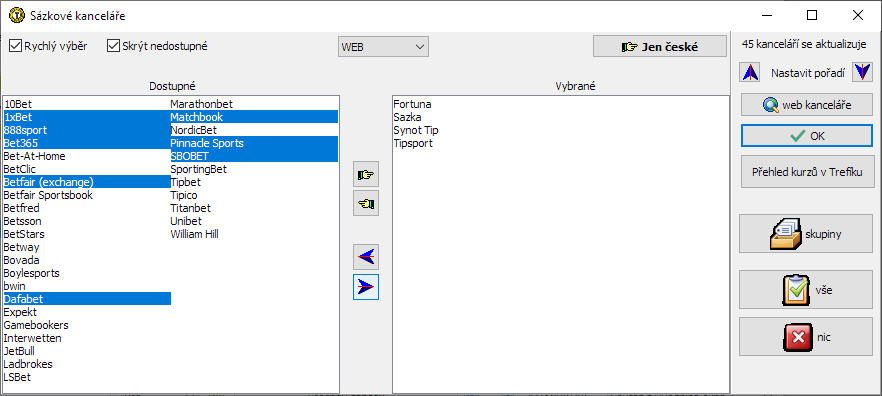Toggle Skrýt nedostupné checkbox
The width and height of the screenshot is (882, 396).
(157, 46)
